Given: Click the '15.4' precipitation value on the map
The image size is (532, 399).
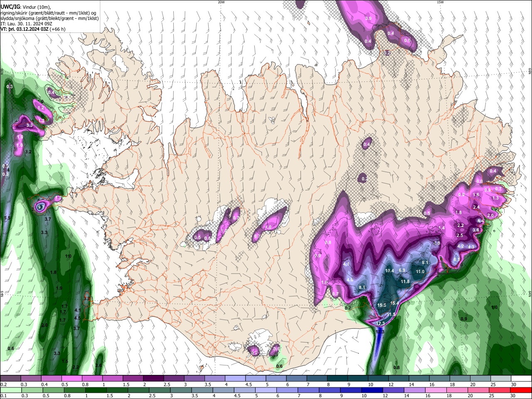Looking at the screenshot, I should (x=394, y=303).
